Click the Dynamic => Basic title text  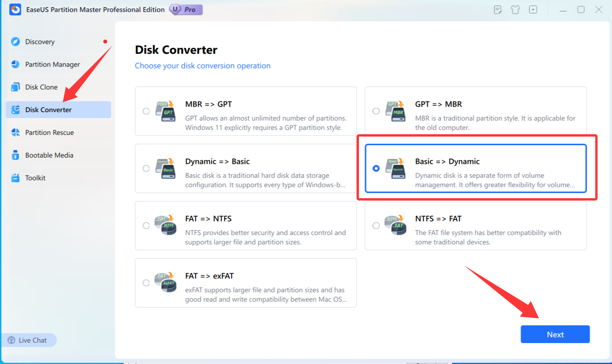tap(218, 161)
